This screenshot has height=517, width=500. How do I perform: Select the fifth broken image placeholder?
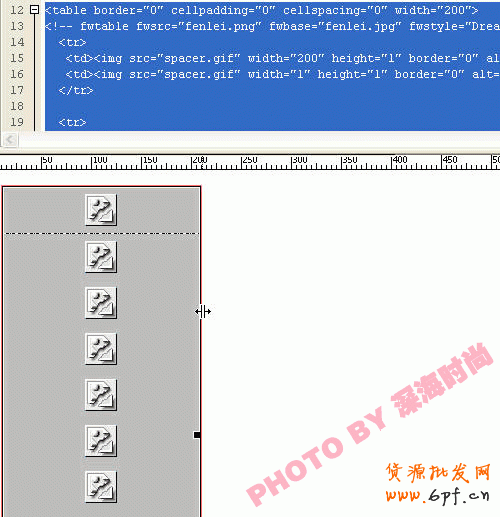[101, 395]
